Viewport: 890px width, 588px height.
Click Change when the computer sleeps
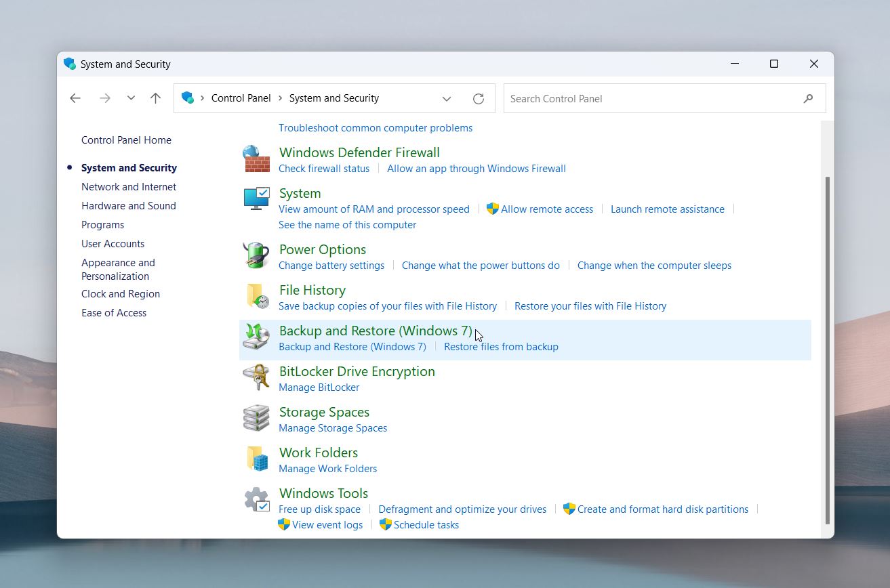pyautogui.click(x=654, y=266)
